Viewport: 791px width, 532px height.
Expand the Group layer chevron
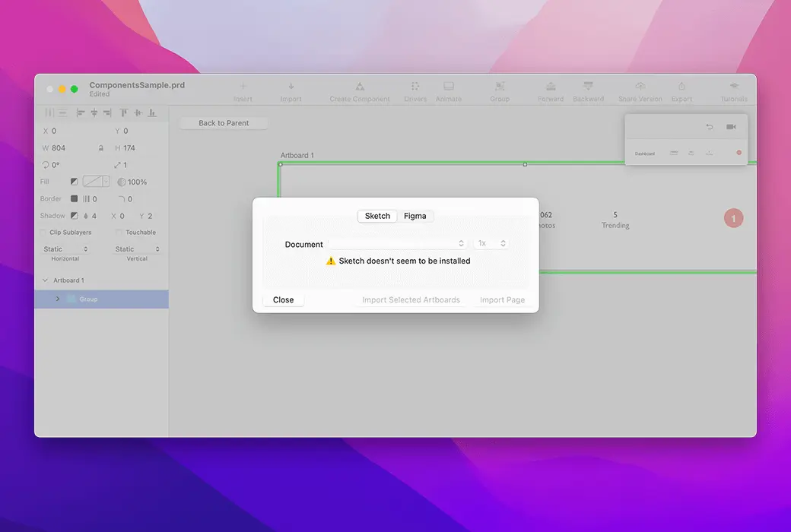tap(58, 299)
